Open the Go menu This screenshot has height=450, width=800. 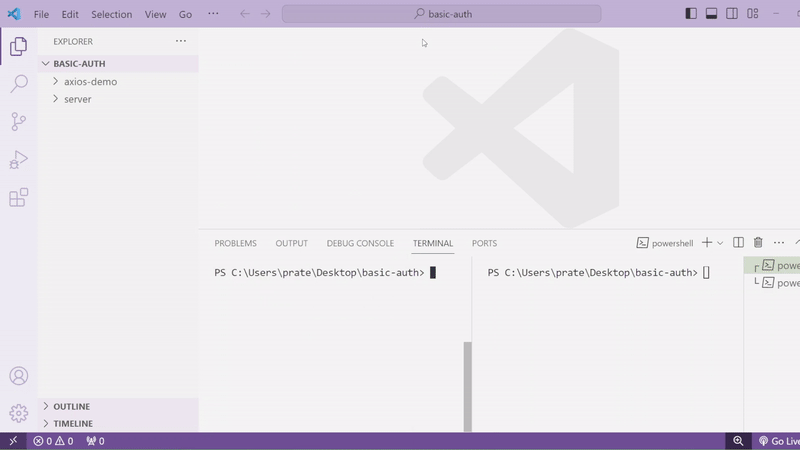coord(185,14)
